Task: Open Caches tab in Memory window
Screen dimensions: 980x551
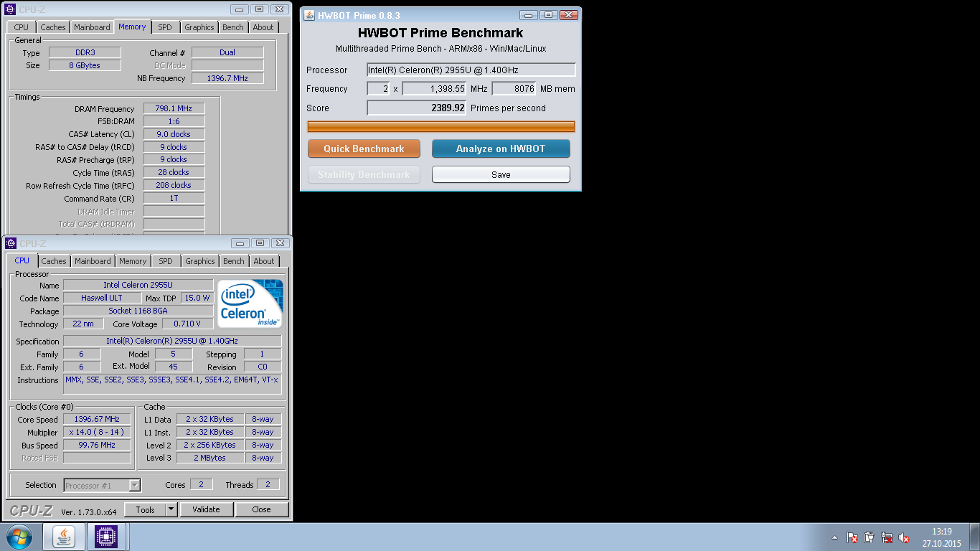Action: point(53,27)
